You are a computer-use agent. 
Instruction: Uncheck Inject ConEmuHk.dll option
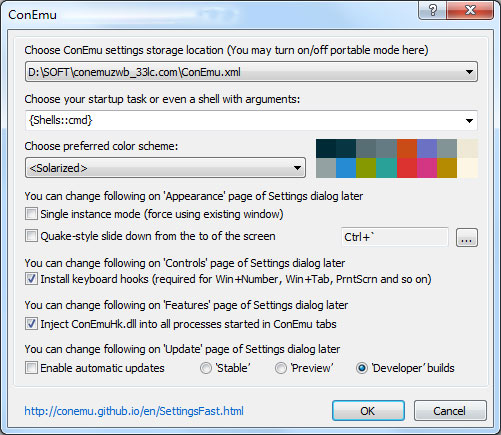click(x=31, y=324)
